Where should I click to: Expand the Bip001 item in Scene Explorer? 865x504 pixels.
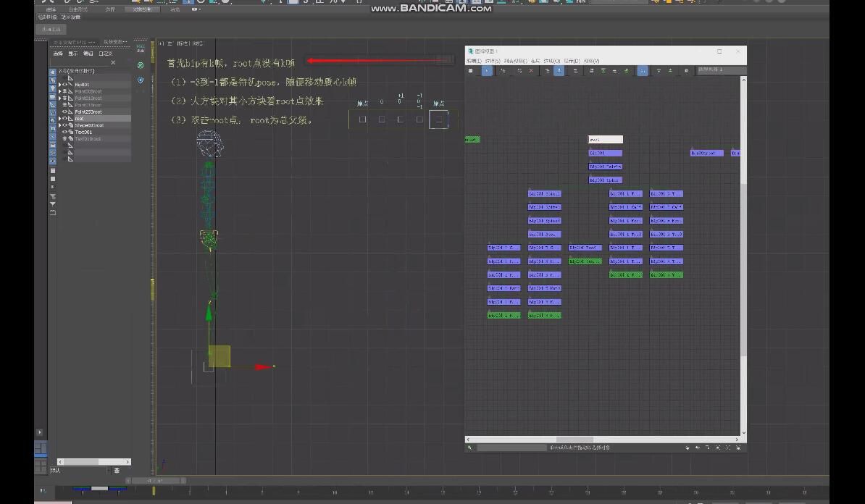[x=59, y=85]
